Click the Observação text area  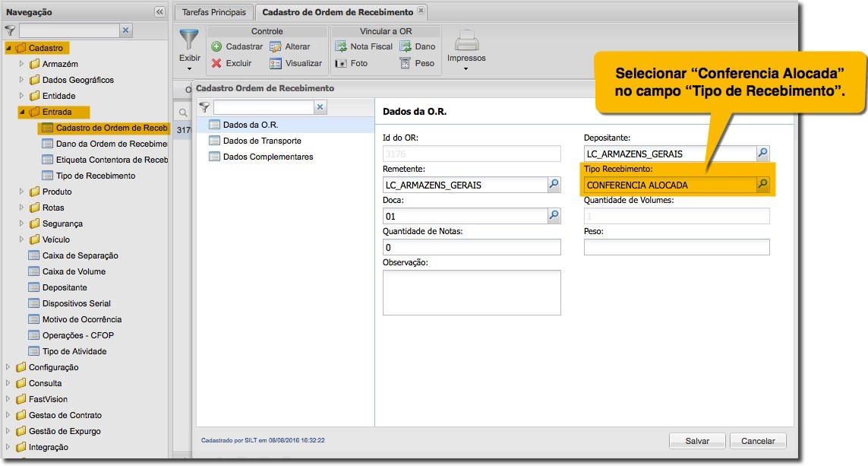[472, 292]
